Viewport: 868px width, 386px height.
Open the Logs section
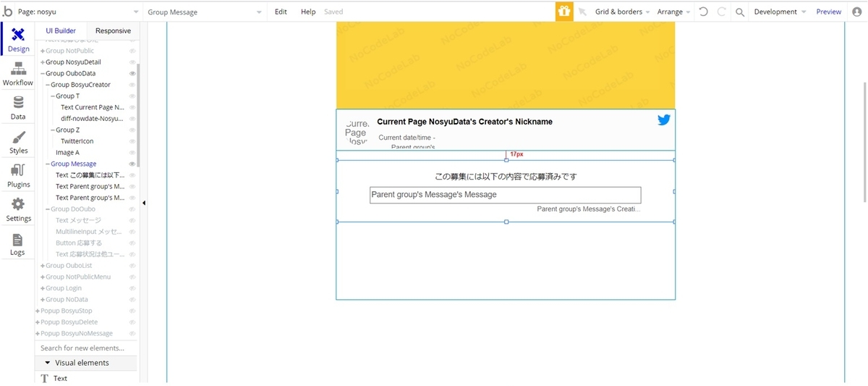[17, 244]
